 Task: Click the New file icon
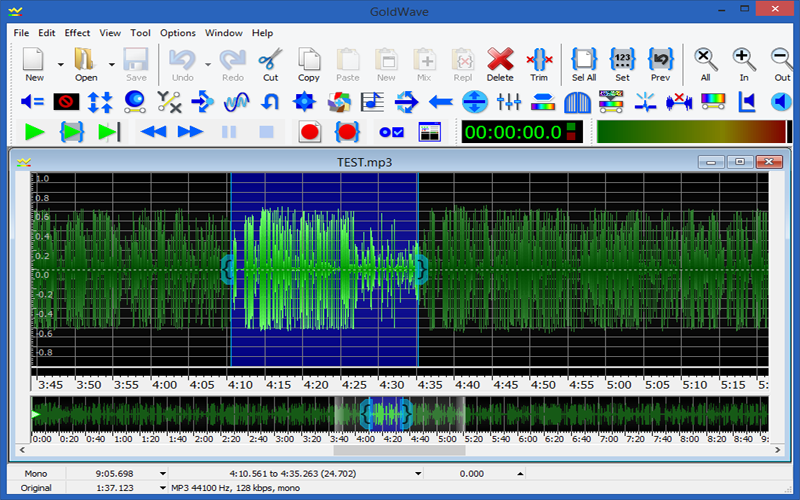pos(34,64)
